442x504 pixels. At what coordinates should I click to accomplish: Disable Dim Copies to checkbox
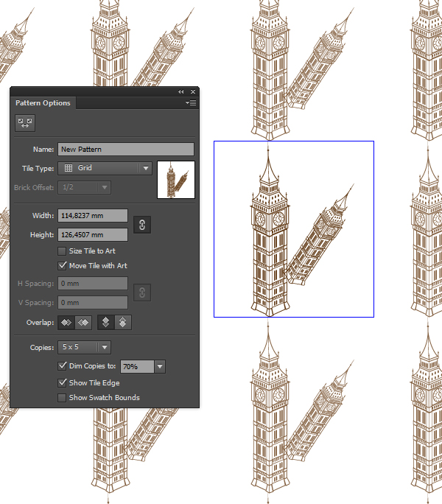(62, 365)
